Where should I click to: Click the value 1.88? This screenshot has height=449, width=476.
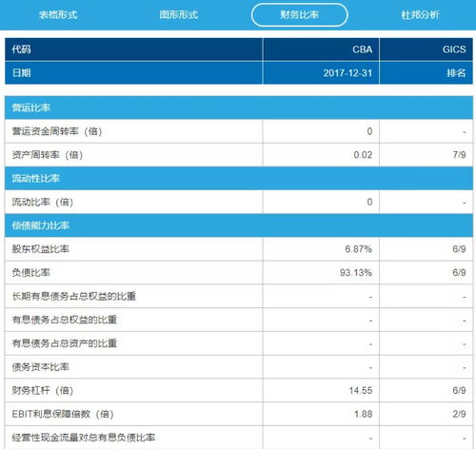click(x=363, y=414)
